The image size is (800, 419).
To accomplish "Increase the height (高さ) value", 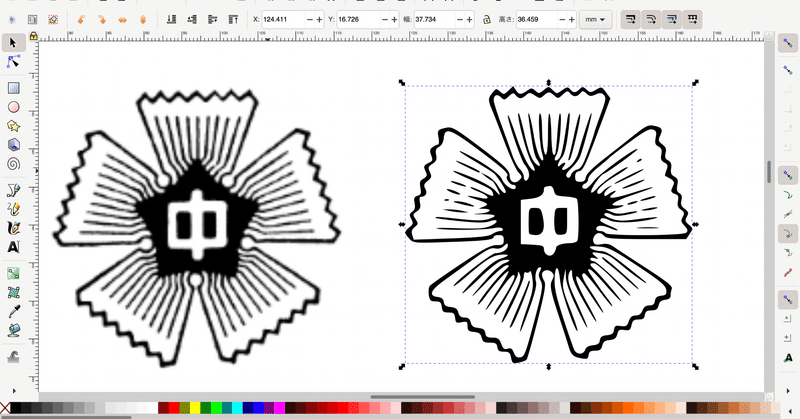I will pyautogui.click(x=571, y=19).
